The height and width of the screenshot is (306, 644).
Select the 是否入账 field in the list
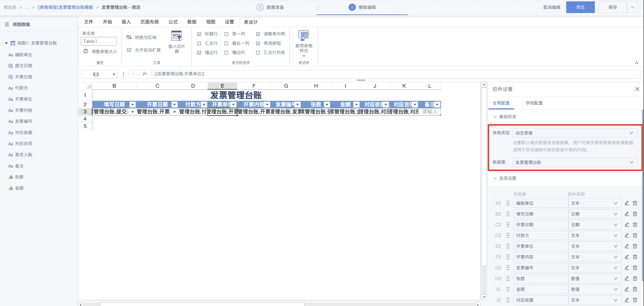click(x=23, y=155)
